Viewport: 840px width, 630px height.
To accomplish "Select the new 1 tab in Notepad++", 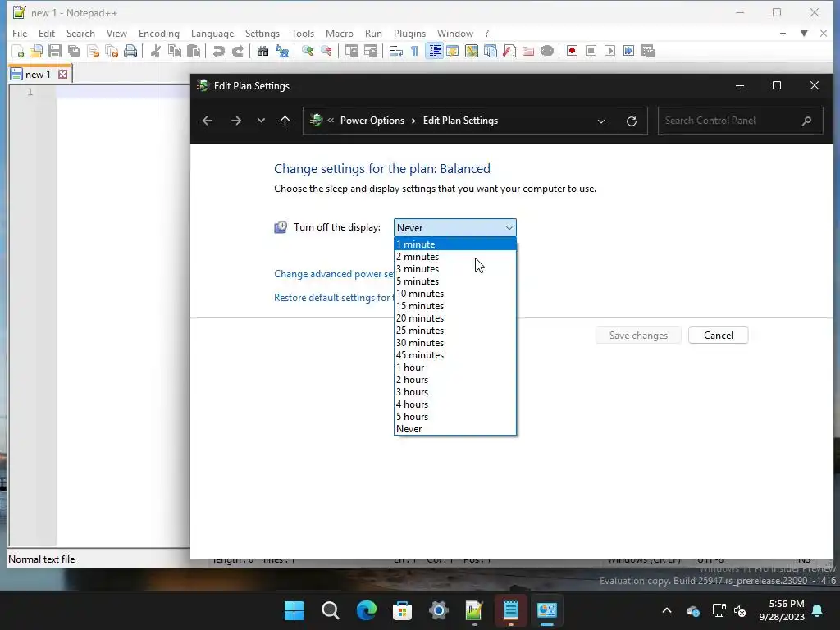I will pos(40,75).
